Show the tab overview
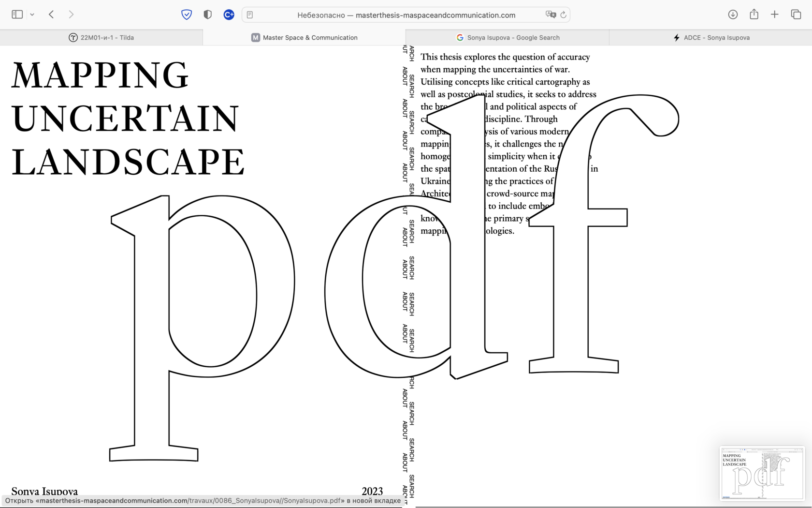 (796, 15)
